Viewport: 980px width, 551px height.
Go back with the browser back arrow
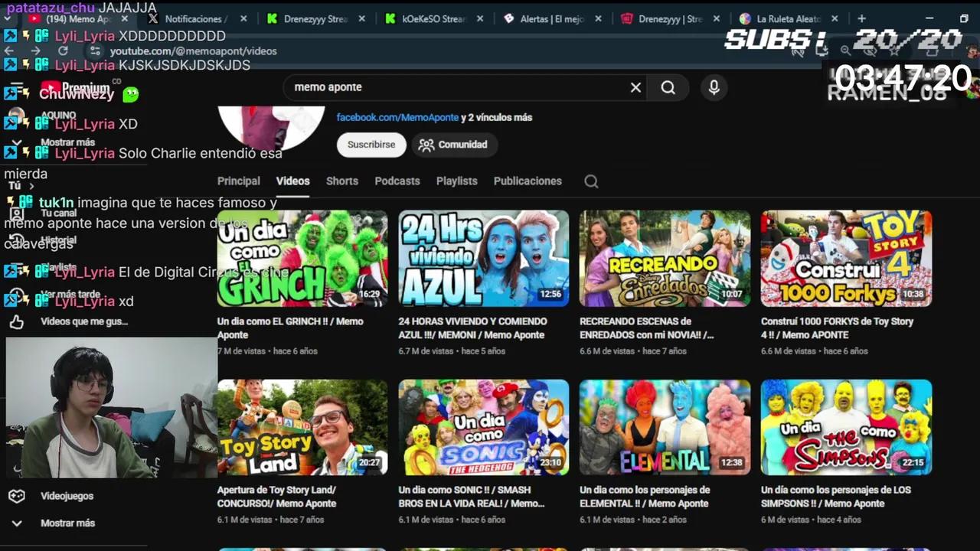click(11, 51)
